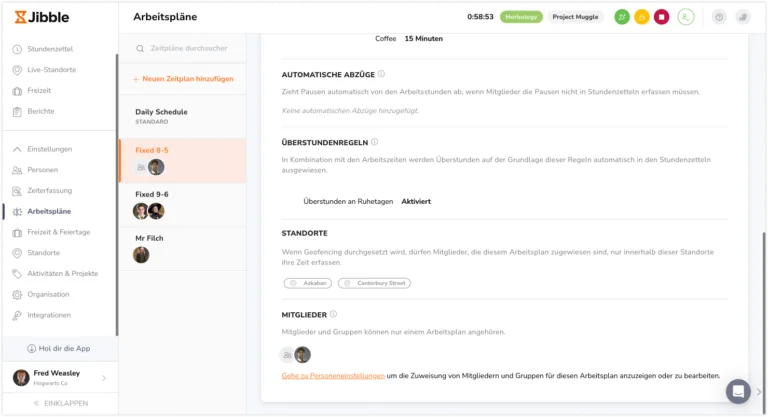Open Zeiterfassung settings
768x417 pixels.
[49, 190]
